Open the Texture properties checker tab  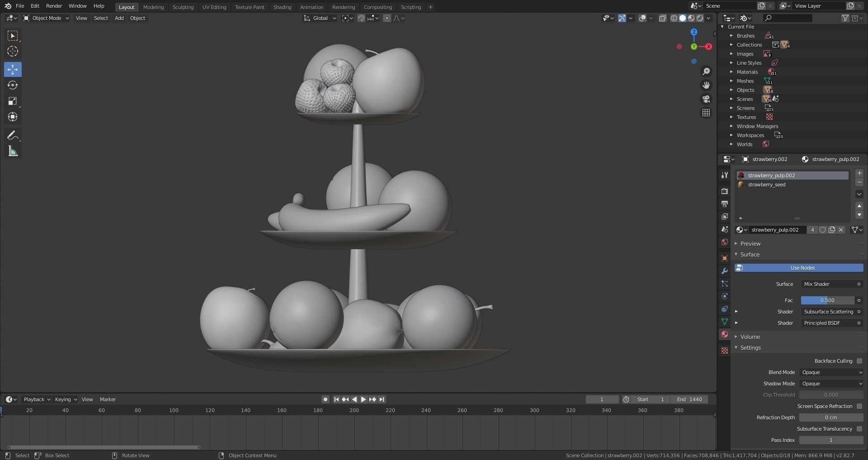(x=725, y=351)
